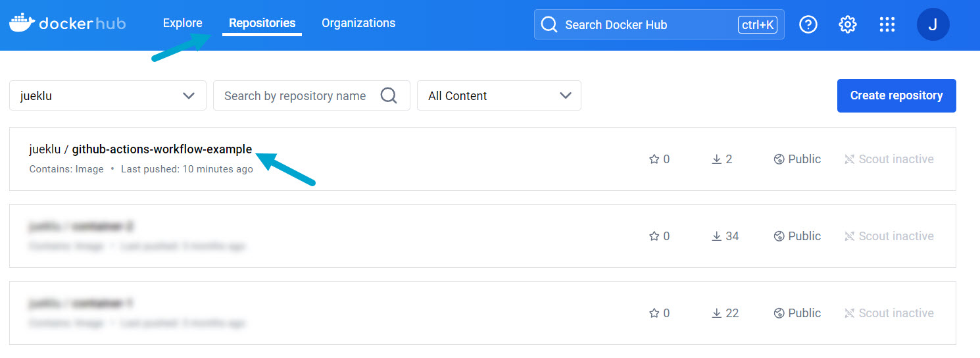Image resolution: width=980 pixels, height=358 pixels.
Task: Click download icon showing 34 pulls
Action: click(x=717, y=236)
